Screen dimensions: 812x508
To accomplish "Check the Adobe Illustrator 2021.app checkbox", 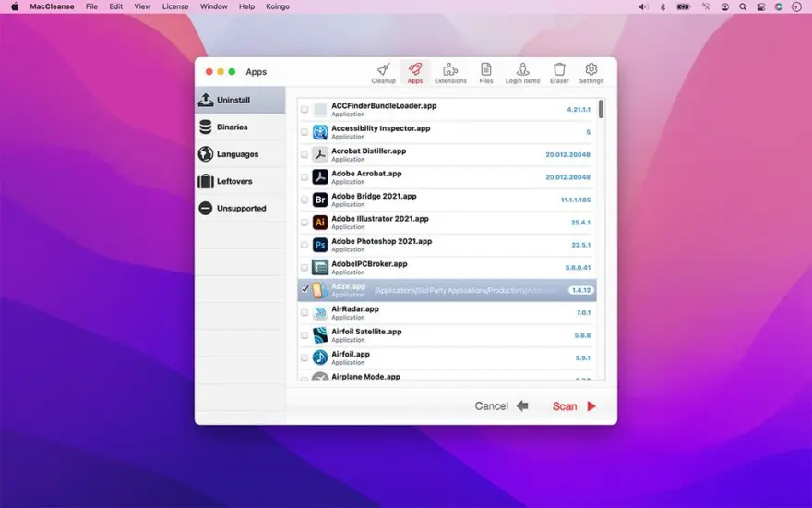I will click(304, 223).
